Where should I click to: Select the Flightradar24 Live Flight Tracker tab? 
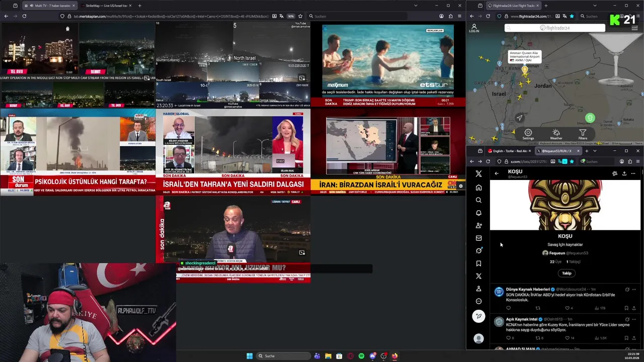click(514, 6)
